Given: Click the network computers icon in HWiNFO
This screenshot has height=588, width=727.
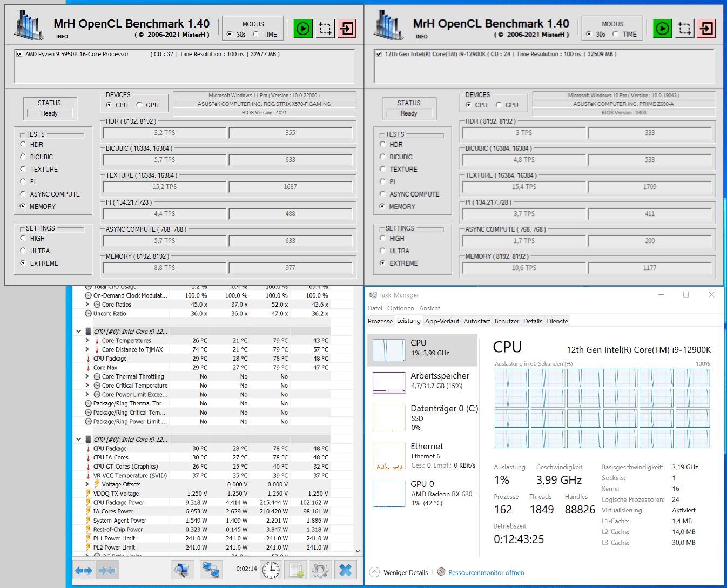Looking at the screenshot, I should click(x=211, y=570).
